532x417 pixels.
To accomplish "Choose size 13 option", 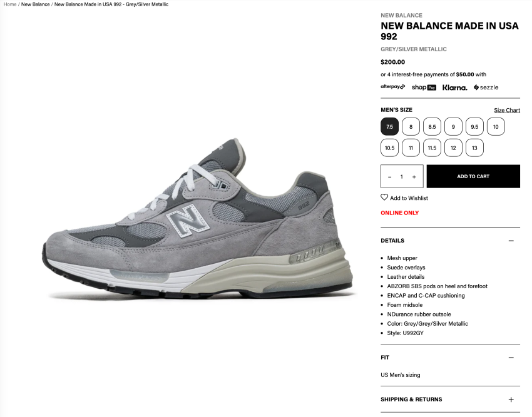I will click(x=474, y=148).
